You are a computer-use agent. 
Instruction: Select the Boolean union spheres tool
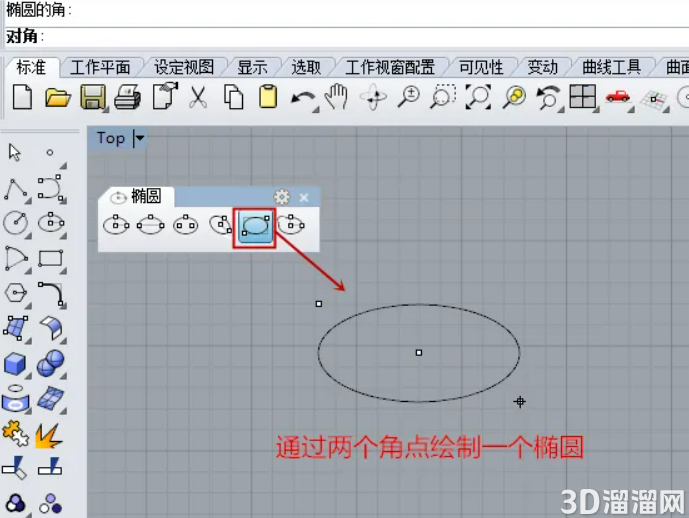[51, 363]
